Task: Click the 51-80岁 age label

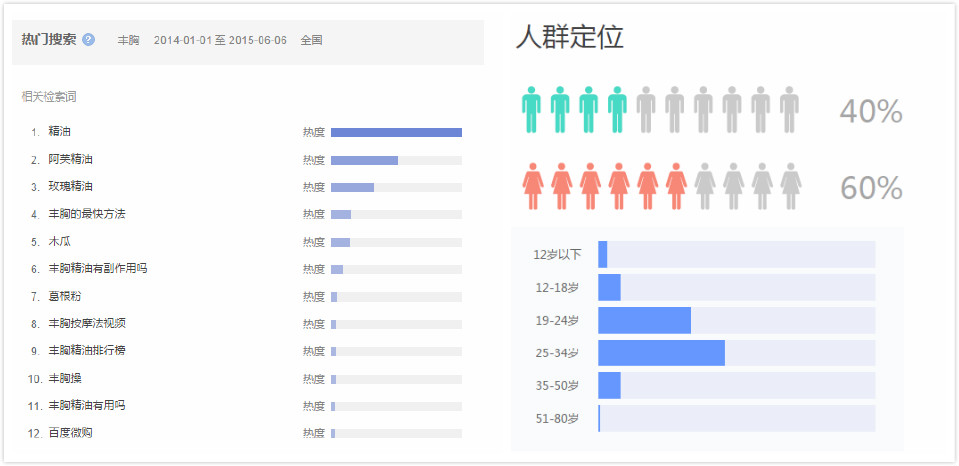Action: coord(556,419)
